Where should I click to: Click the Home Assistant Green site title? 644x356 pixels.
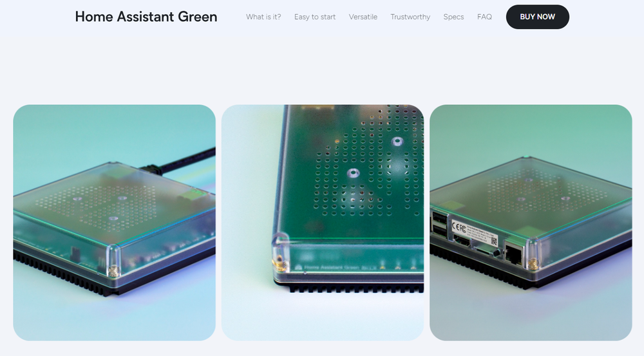click(x=146, y=17)
